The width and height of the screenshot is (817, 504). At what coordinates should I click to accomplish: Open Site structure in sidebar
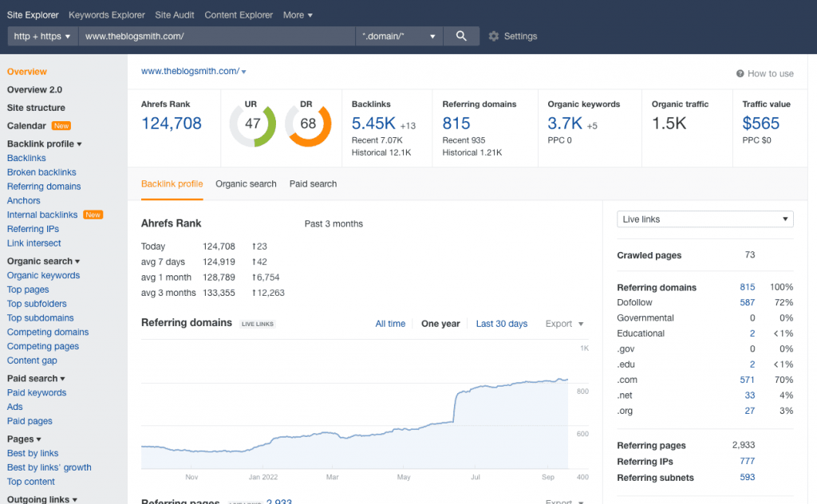36,108
